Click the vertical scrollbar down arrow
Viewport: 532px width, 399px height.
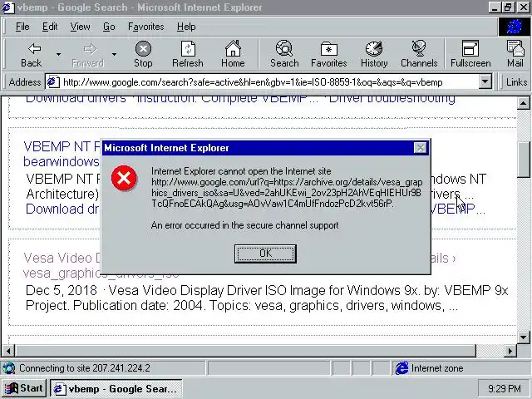coord(523,337)
